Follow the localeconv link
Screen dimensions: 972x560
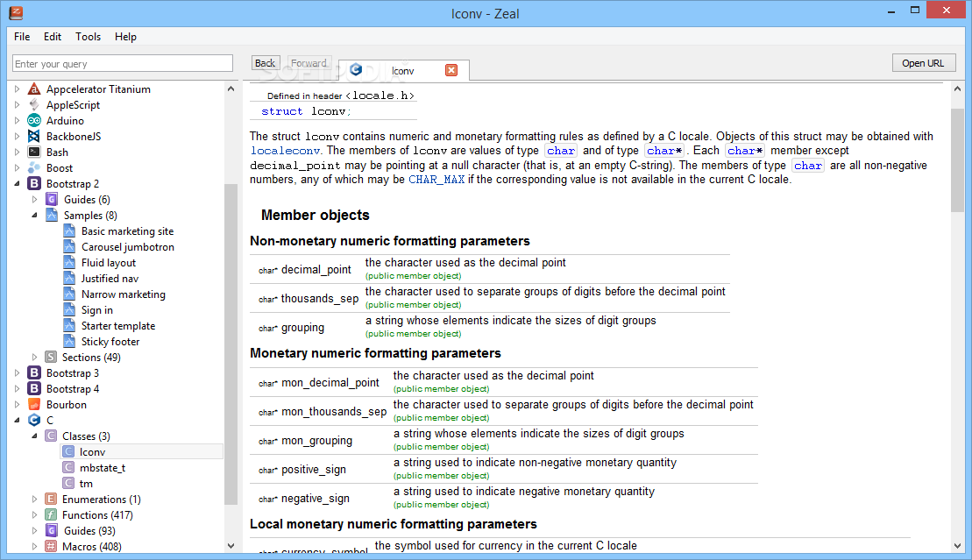(285, 151)
